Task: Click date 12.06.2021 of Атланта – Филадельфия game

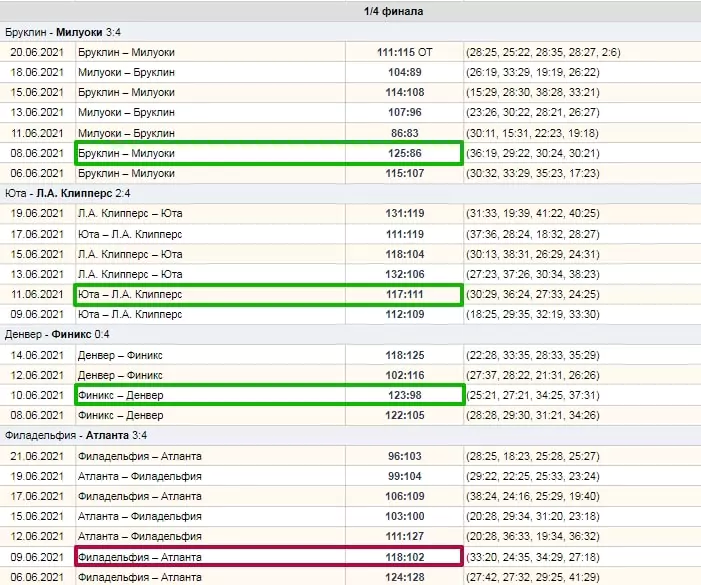Action: click(37, 537)
